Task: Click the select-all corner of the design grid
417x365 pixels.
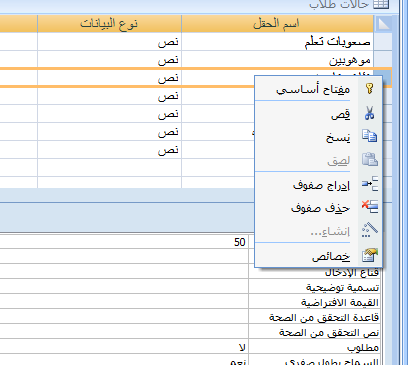Action: (383, 24)
